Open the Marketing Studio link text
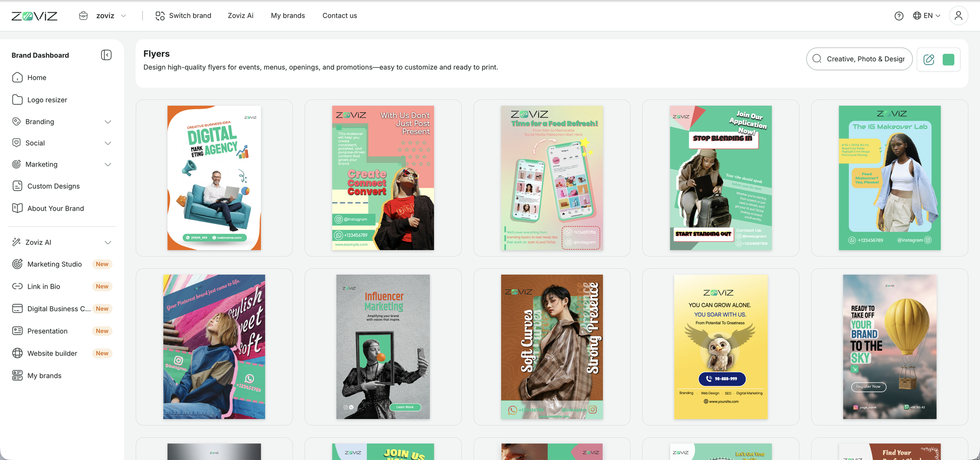This screenshot has height=460, width=980. coord(54,264)
